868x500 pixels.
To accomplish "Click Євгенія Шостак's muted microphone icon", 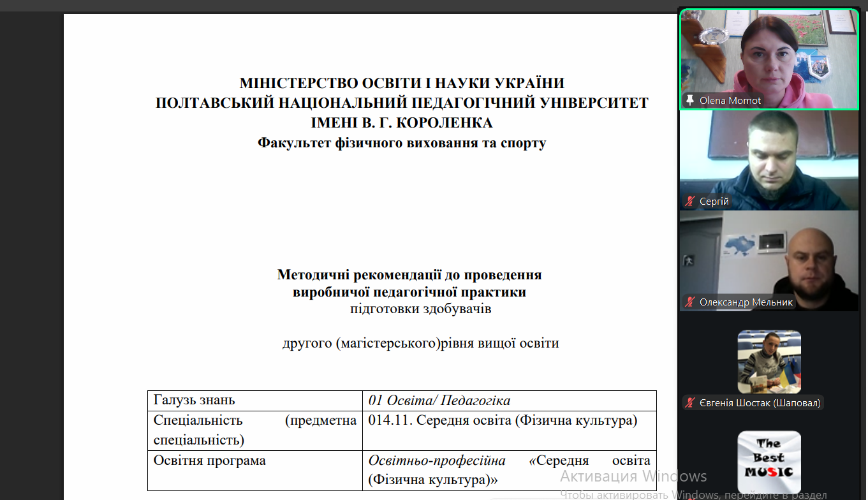I will 689,402.
